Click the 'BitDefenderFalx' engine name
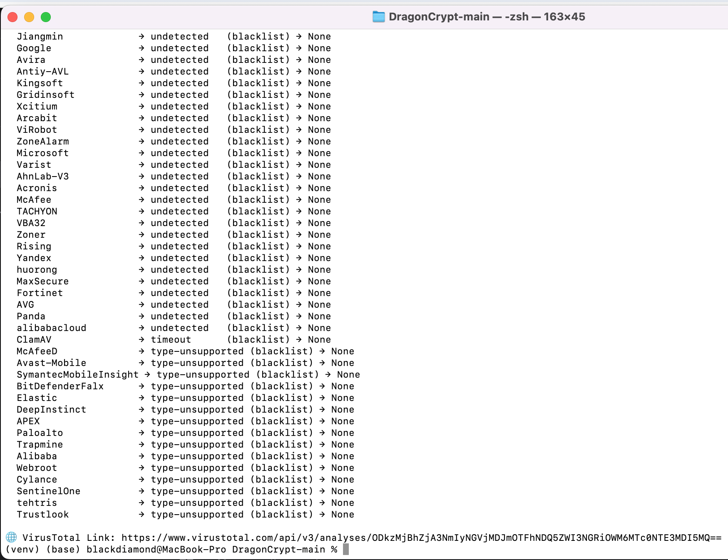The image size is (728, 560). [60, 386]
